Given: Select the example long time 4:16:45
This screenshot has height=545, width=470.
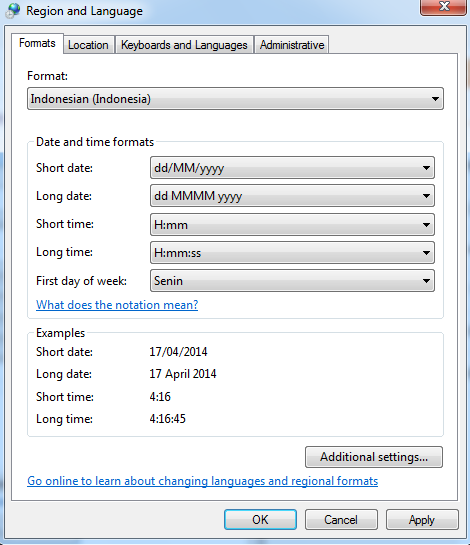Looking at the screenshot, I should pyautogui.click(x=168, y=419).
